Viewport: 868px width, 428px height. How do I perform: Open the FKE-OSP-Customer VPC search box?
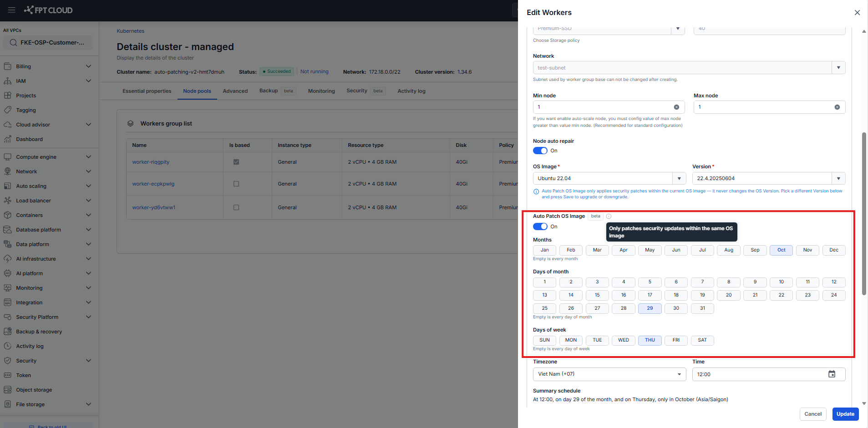[x=48, y=43]
